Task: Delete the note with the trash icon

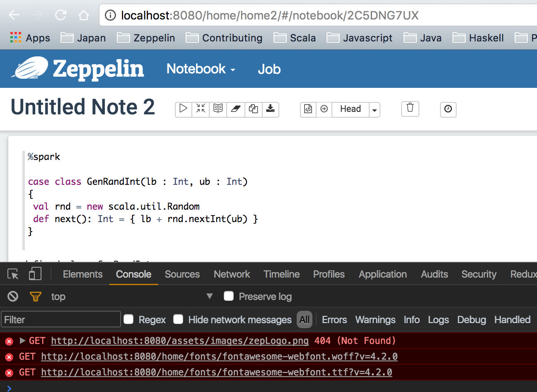Action: [x=410, y=108]
